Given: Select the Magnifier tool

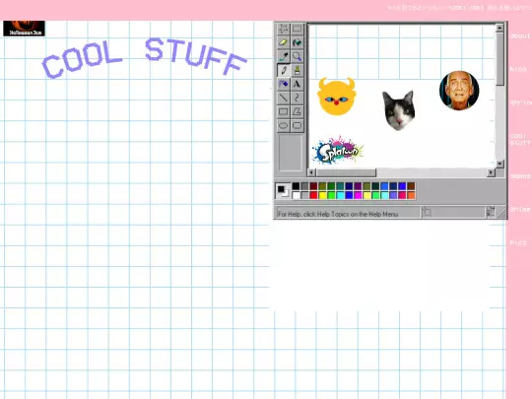Looking at the screenshot, I should tap(297, 57).
